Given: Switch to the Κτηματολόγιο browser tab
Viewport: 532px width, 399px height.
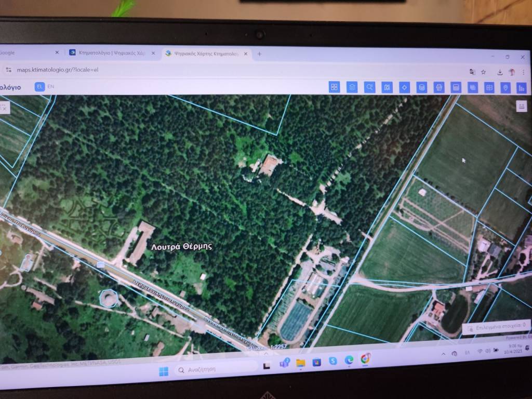Looking at the screenshot, I should (109, 53).
